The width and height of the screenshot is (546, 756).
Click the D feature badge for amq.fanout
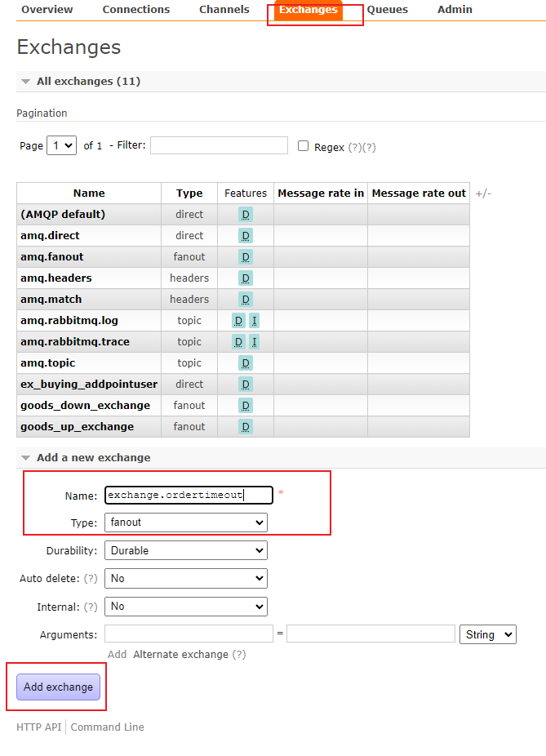[246, 257]
